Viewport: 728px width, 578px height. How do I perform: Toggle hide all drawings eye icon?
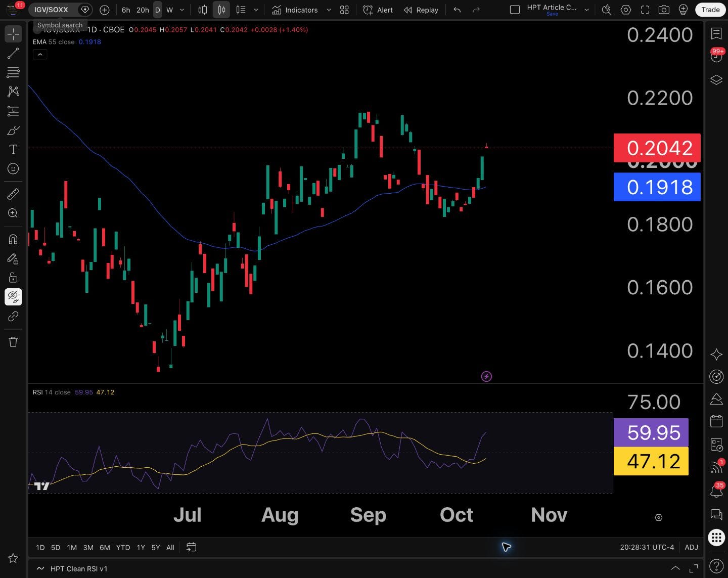coord(13,297)
